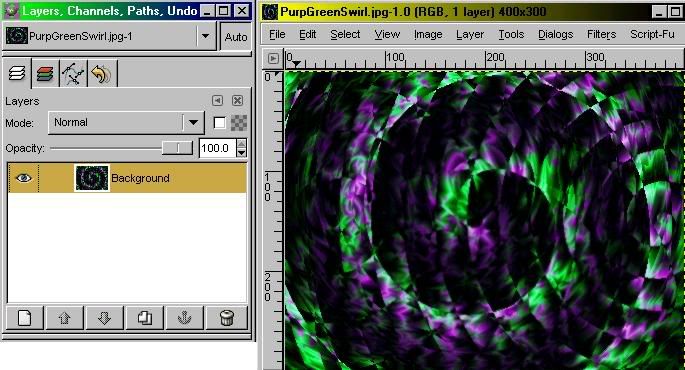
Task: Raise the layer with up arrow
Action: [65, 318]
